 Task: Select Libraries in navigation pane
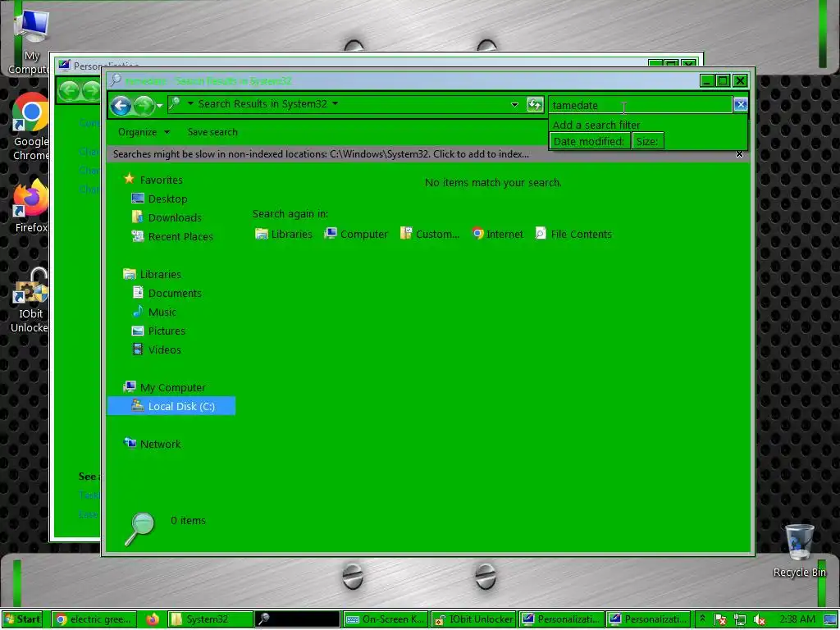161,274
